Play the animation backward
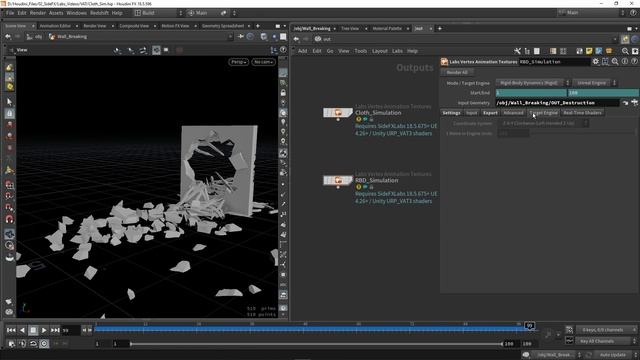The width and height of the screenshot is (640, 360). point(22,330)
